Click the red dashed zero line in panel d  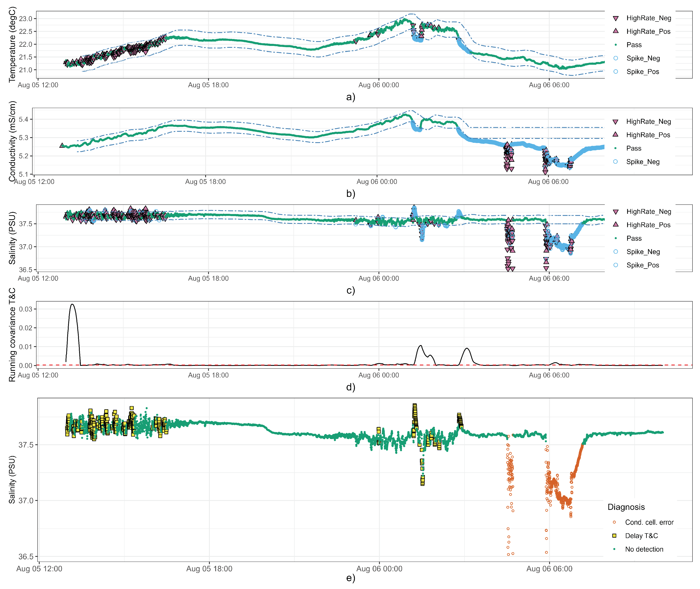tap(364, 365)
